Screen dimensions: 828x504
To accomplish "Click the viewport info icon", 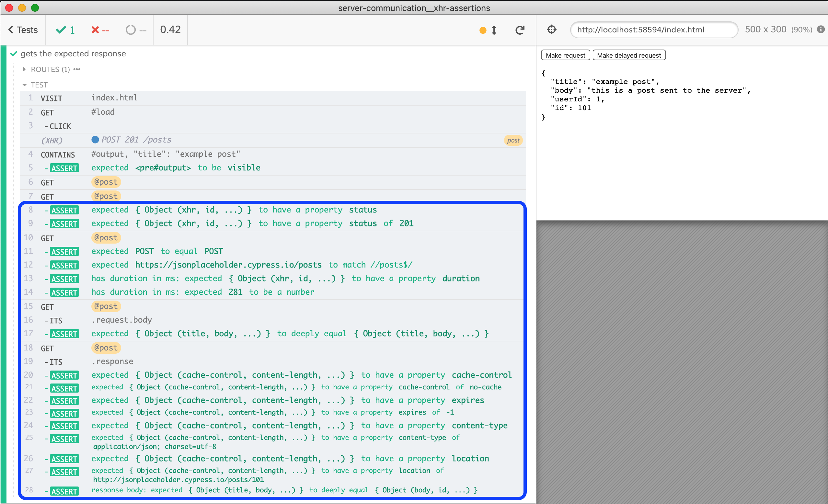I will [820, 29].
